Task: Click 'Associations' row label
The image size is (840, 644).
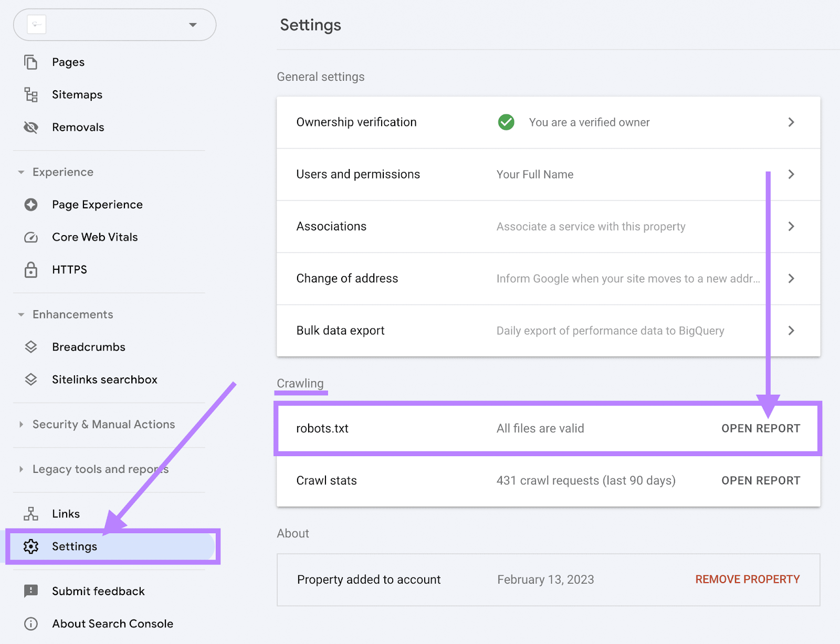Action: (331, 226)
